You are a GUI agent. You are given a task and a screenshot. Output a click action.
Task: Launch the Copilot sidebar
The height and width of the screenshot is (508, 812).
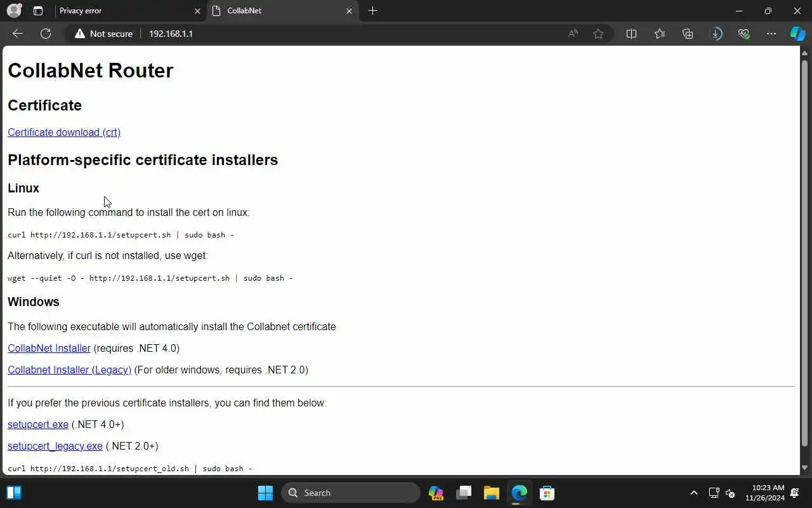[797, 34]
